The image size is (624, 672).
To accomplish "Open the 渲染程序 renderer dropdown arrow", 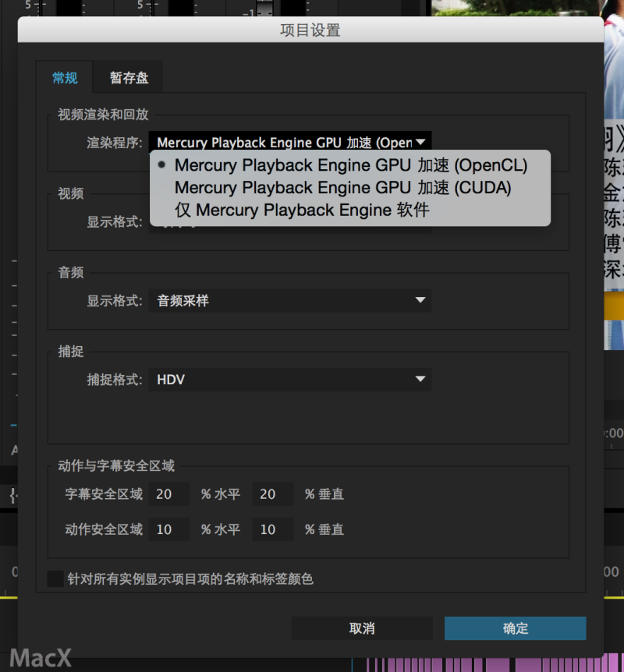I will coord(420,141).
